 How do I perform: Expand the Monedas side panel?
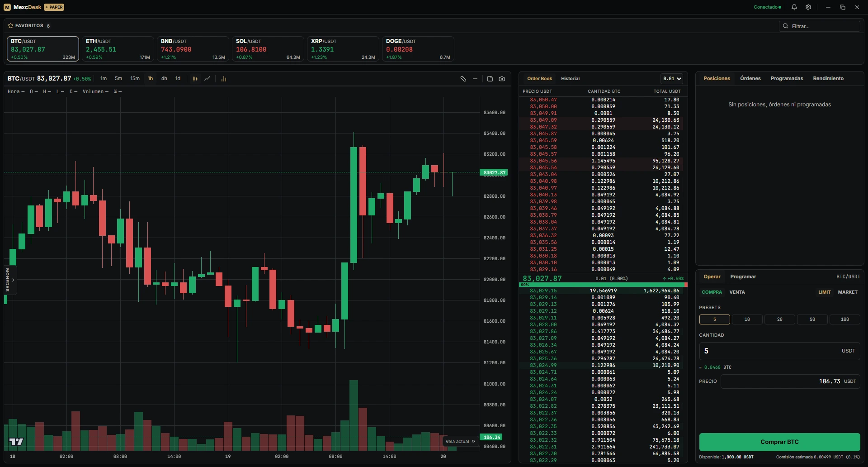tap(10, 280)
